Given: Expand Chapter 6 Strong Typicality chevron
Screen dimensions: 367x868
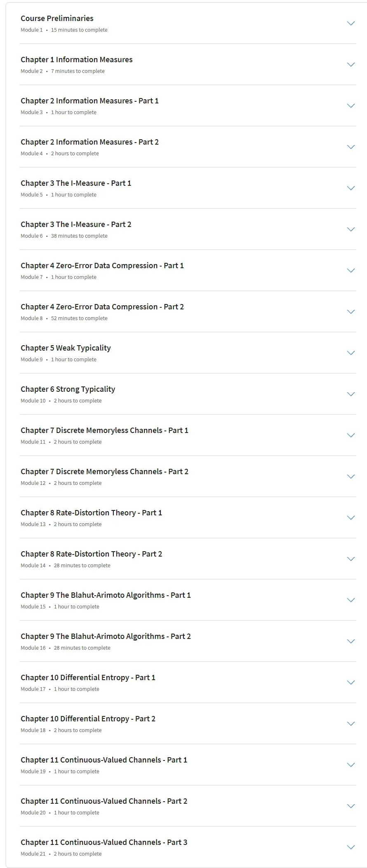Looking at the screenshot, I should [351, 394].
